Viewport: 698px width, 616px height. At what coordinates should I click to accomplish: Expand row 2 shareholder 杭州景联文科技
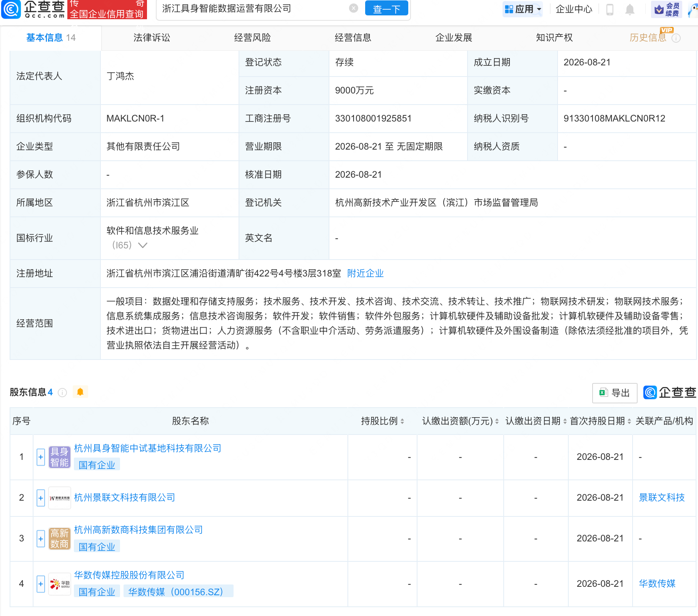41,498
